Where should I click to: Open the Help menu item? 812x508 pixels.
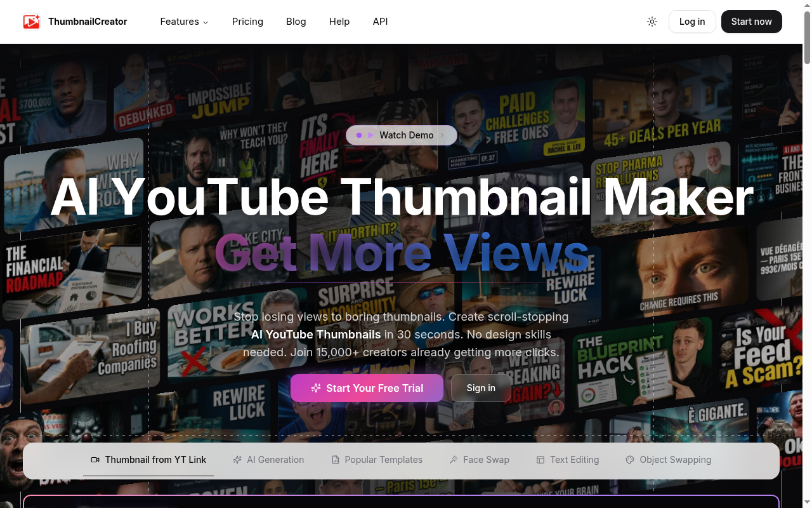339,22
